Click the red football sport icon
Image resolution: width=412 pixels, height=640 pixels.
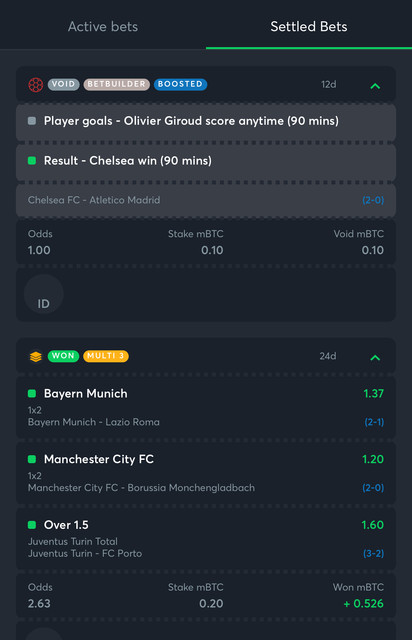[36, 84]
